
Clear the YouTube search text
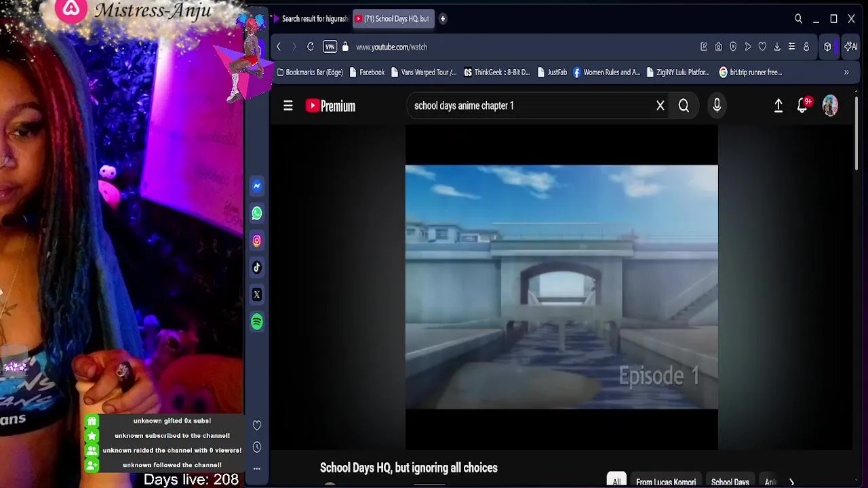tap(660, 106)
